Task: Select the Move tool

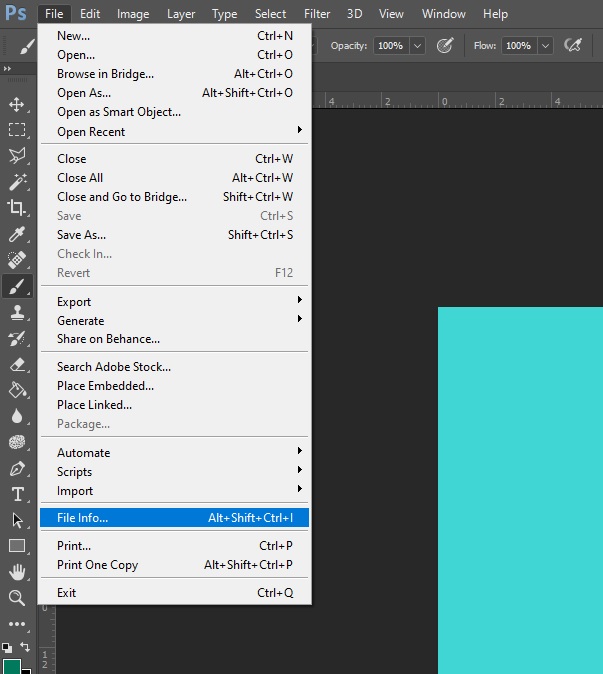Action: [x=17, y=105]
